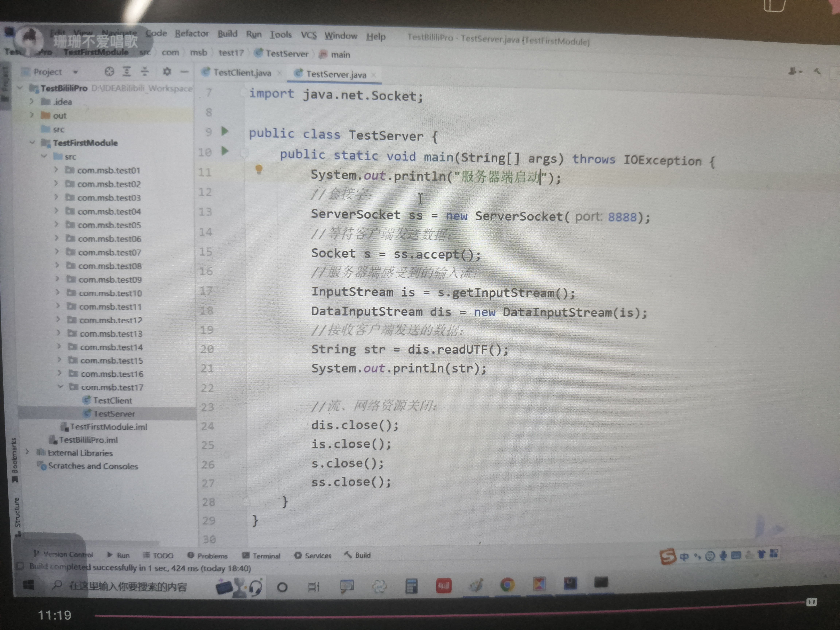Collapse the com.msb.test17 package

coord(60,387)
